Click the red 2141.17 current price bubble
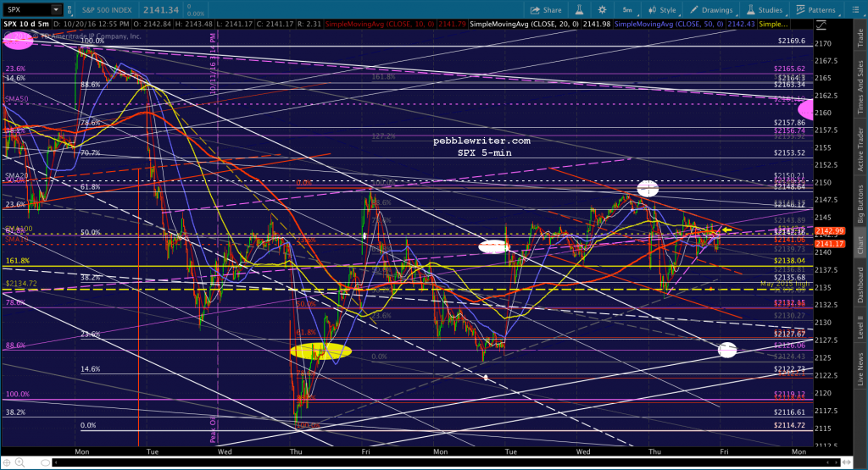Screen dimensions: 868x470 pos(829,244)
